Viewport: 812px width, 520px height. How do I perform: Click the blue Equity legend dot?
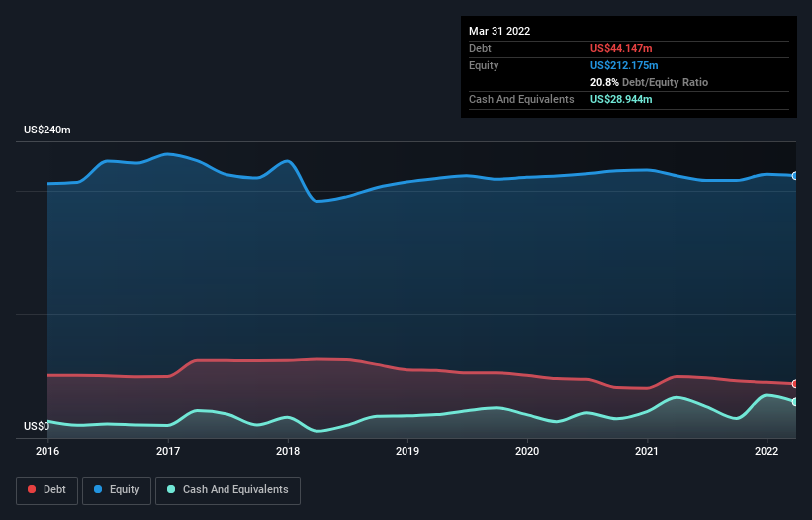pos(98,489)
